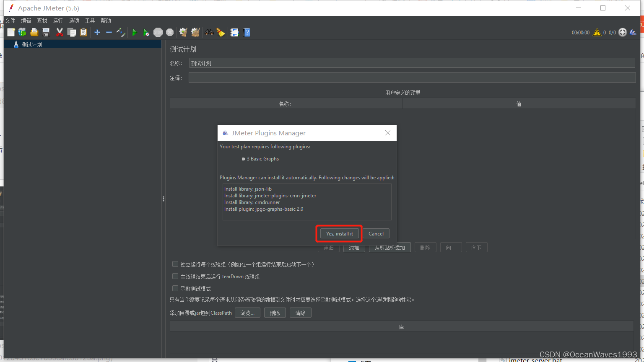Viewport: 644px width, 362px height.
Task: Click the Shutdown test icon
Action: [170, 32]
